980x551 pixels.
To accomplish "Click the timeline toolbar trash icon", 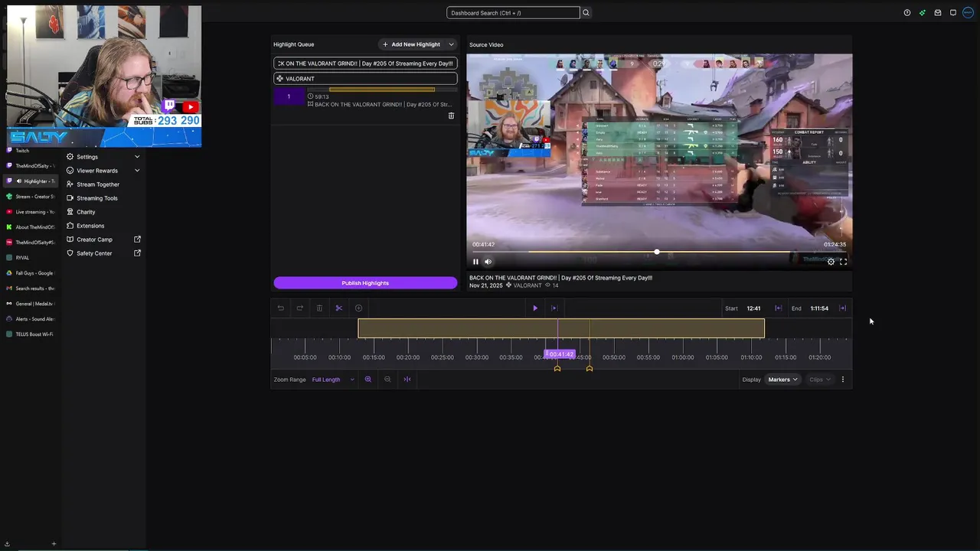I will [x=319, y=308].
